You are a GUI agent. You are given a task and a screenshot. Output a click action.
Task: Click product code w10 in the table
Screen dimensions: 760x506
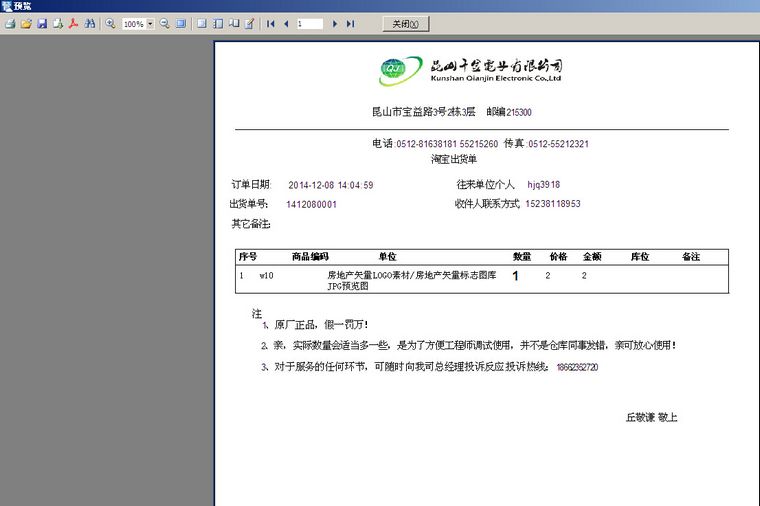tap(266, 275)
